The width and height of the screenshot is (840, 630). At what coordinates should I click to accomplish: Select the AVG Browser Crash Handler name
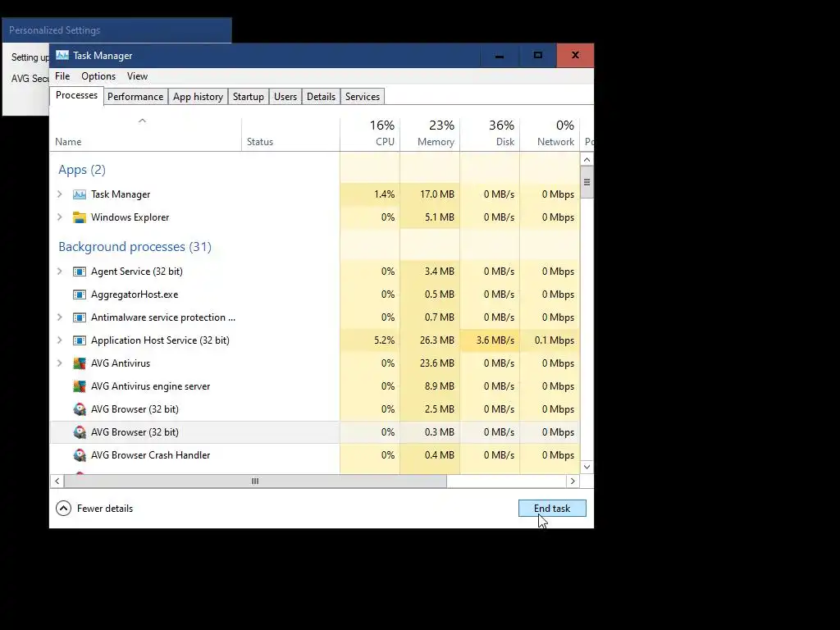[x=151, y=455]
